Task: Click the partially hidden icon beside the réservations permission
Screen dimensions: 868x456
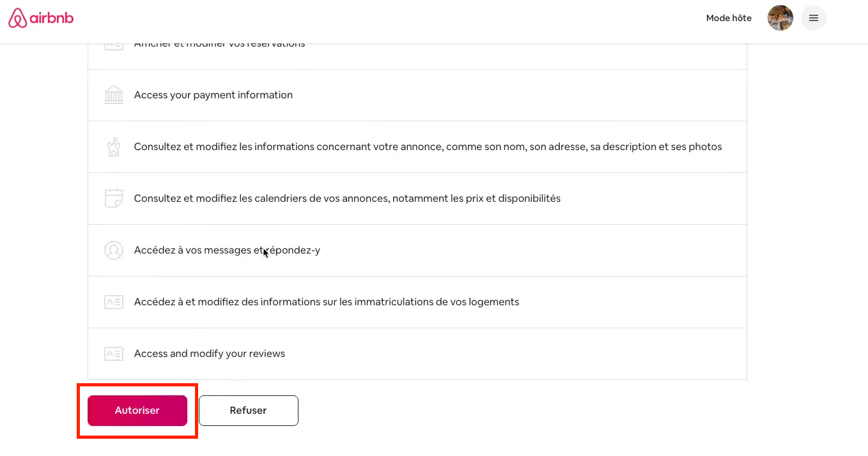Action: click(114, 46)
